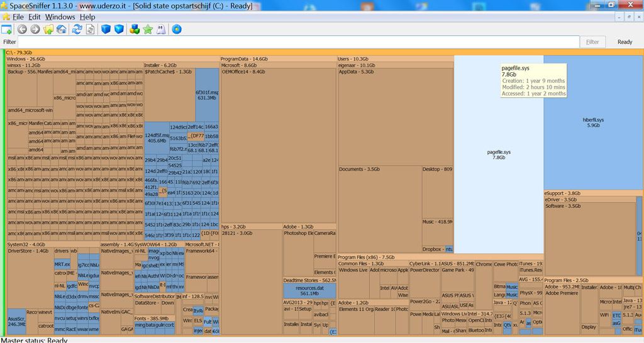644x343 pixels.
Task: Toggle the green star free space icon
Action: click(148, 30)
